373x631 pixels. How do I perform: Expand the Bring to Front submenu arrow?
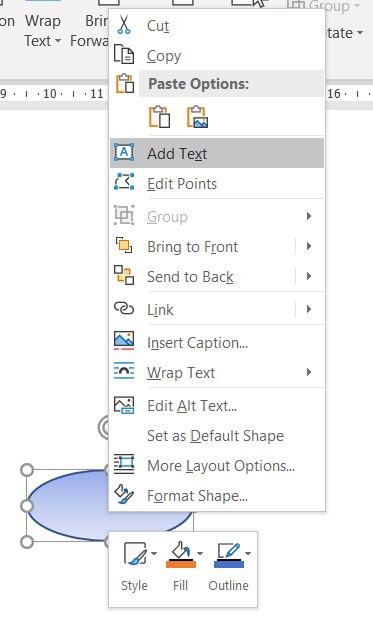309,246
